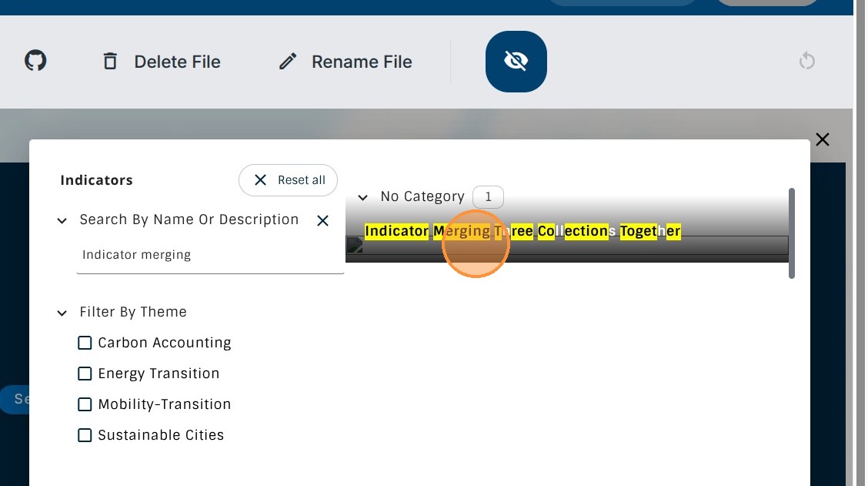The width and height of the screenshot is (868, 486).
Task: Collapse the Search By Name Or Description section
Action: click(x=62, y=221)
